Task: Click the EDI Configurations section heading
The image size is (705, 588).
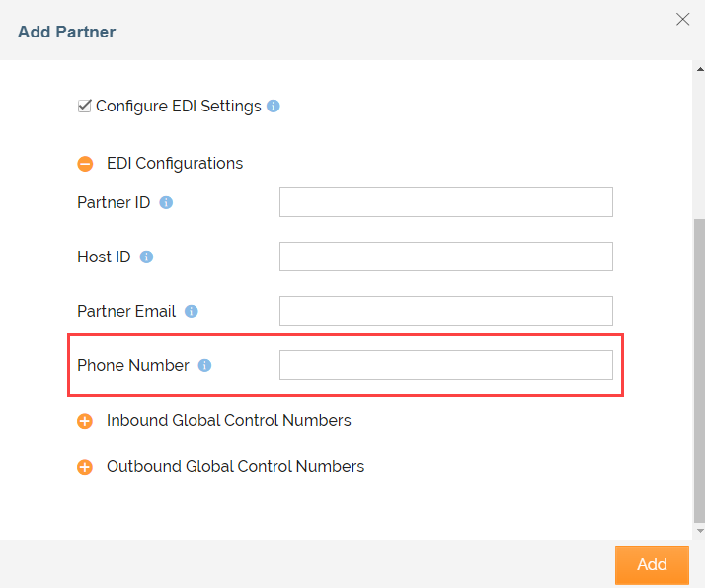Action: point(174,163)
